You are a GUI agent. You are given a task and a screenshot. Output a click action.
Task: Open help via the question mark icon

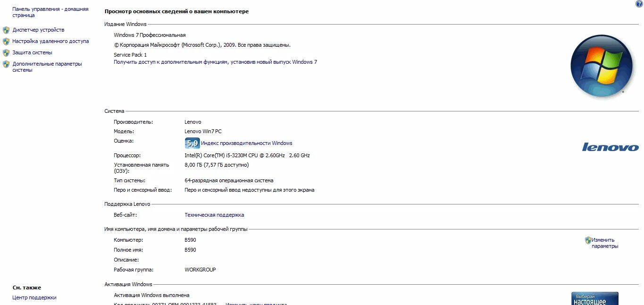640,4
